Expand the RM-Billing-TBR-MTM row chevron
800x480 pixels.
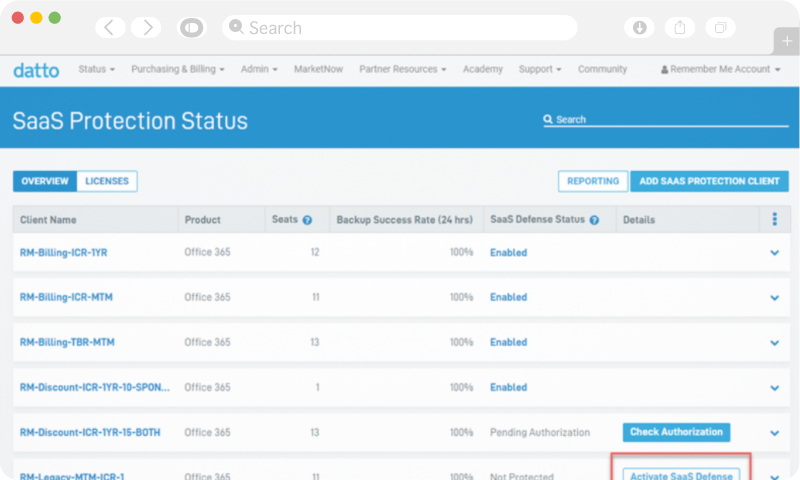774,343
